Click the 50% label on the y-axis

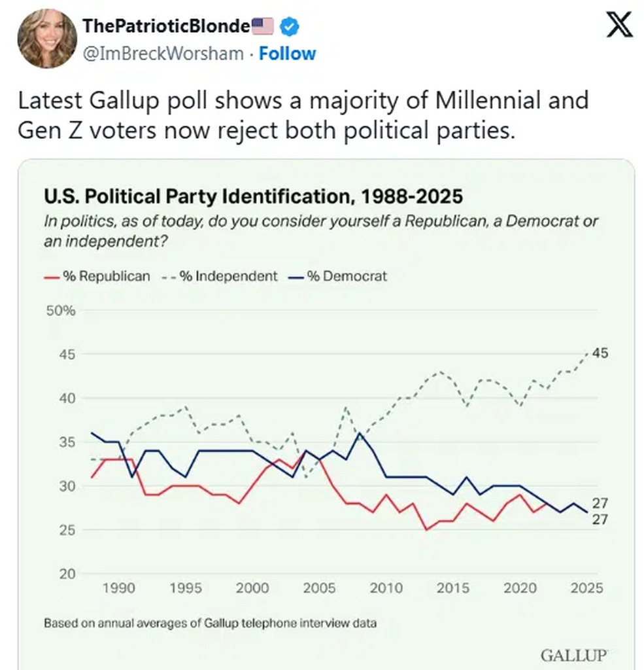click(x=61, y=310)
